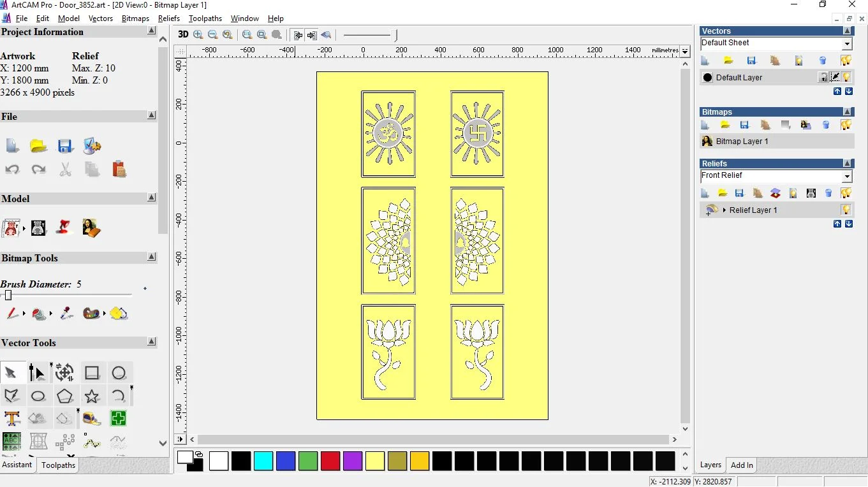Click the Save file floppy disk icon
The image size is (868, 487).
[x=65, y=146]
